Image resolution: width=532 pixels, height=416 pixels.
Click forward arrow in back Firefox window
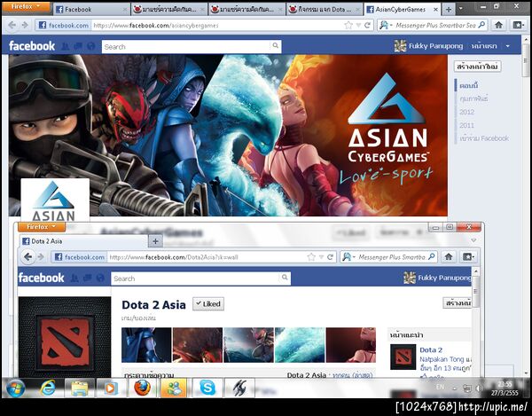click(25, 25)
